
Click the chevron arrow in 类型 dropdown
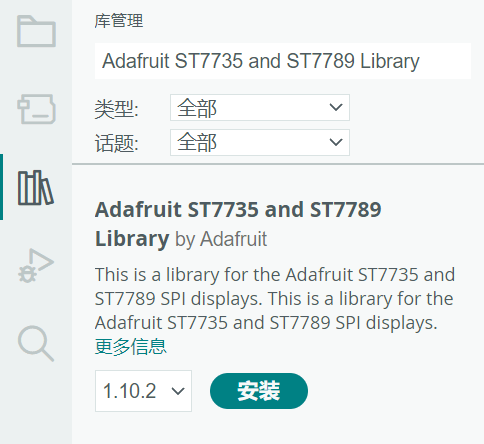pyautogui.click(x=336, y=107)
